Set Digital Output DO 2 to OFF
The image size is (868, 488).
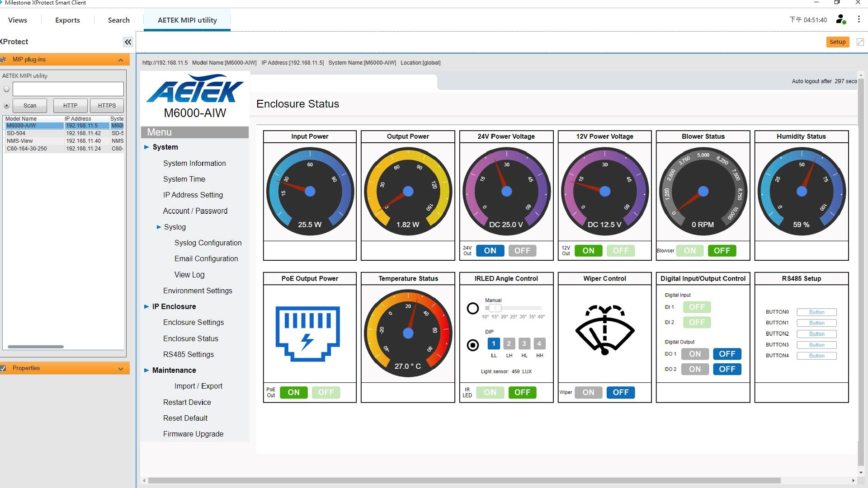pos(727,369)
